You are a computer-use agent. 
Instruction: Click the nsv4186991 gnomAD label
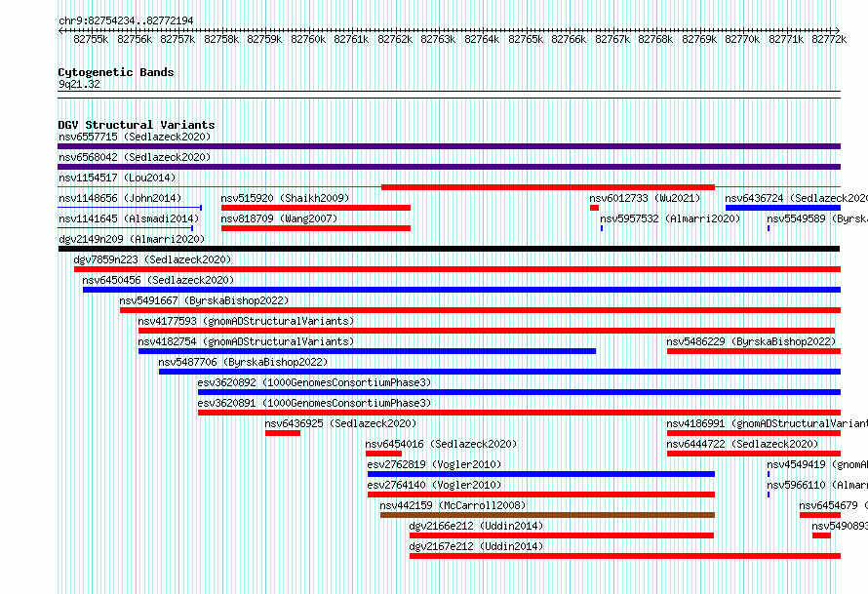click(768, 423)
